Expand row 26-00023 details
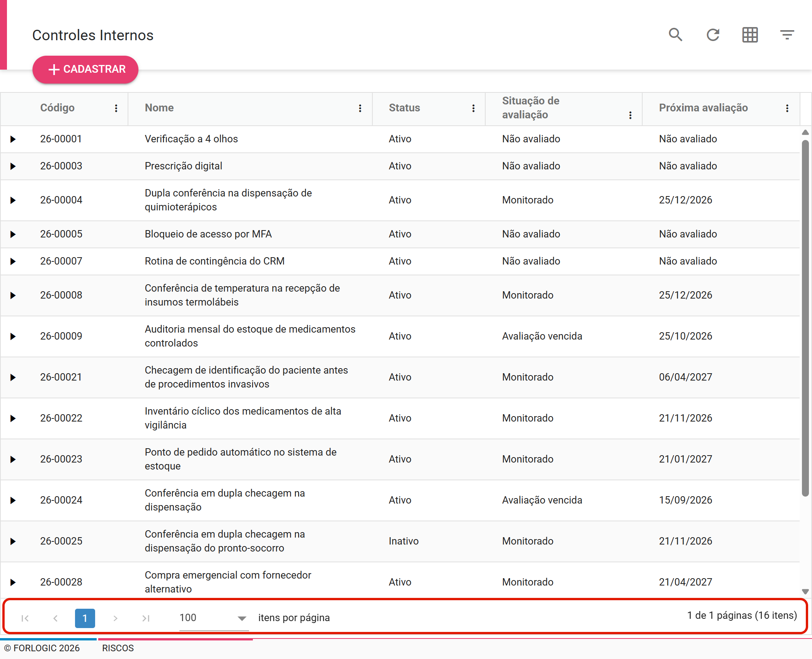Screen dimensions: 812x659 [x=13, y=459]
